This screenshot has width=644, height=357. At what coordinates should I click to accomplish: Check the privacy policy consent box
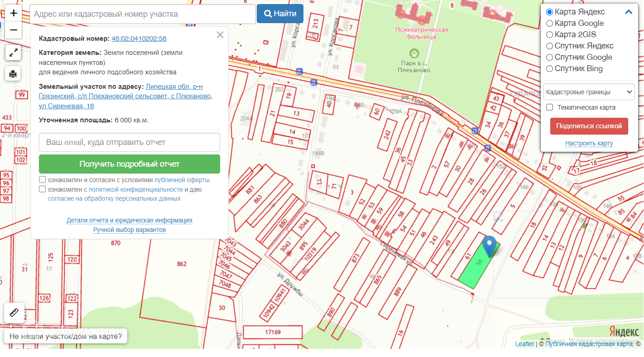[43, 189]
